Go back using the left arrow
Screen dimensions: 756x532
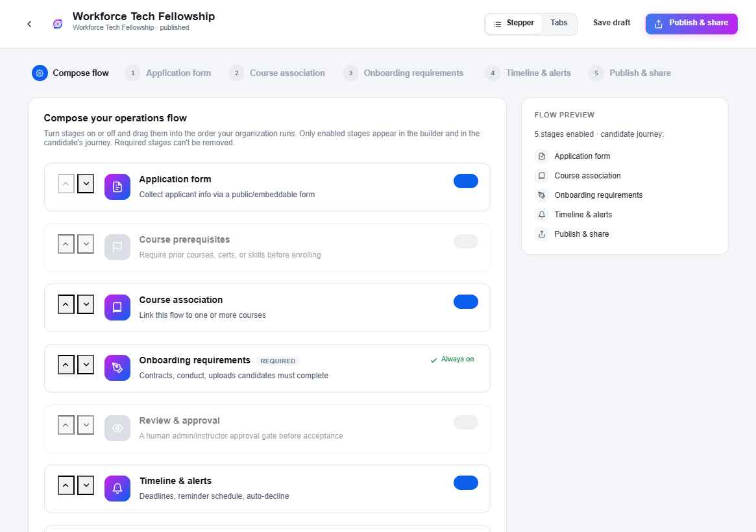pyautogui.click(x=29, y=24)
